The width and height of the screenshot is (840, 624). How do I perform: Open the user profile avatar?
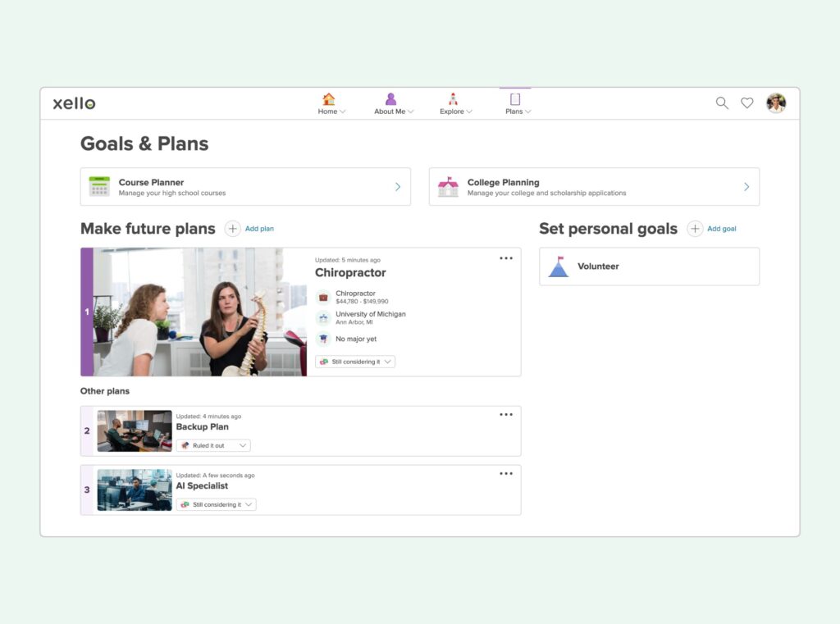[x=776, y=103]
